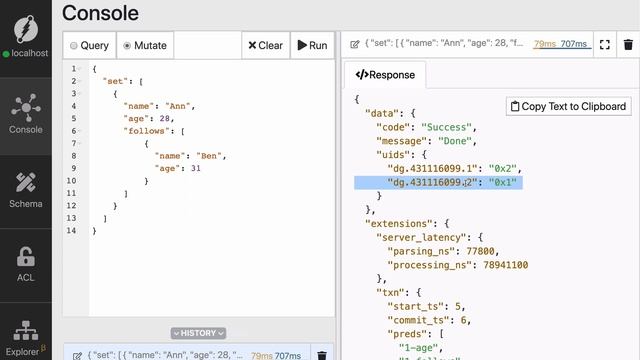
Task: Click the "code": "Success" response line
Action: [426, 127]
